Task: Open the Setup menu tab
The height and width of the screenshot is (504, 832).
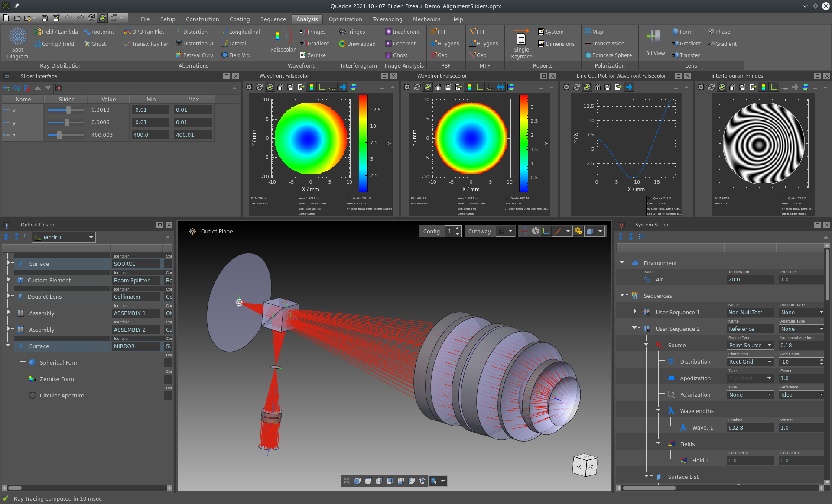Action: click(168, 19)
